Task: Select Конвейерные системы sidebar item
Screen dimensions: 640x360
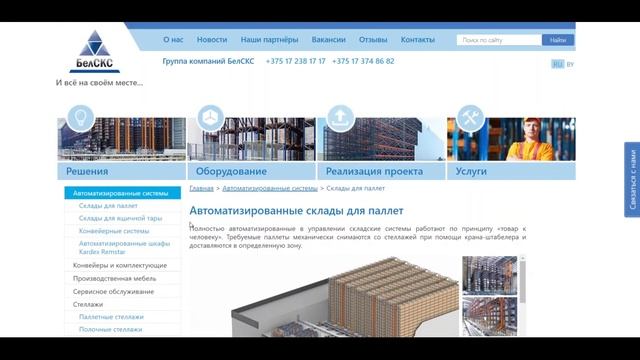Action: click(x=114, y=231)
